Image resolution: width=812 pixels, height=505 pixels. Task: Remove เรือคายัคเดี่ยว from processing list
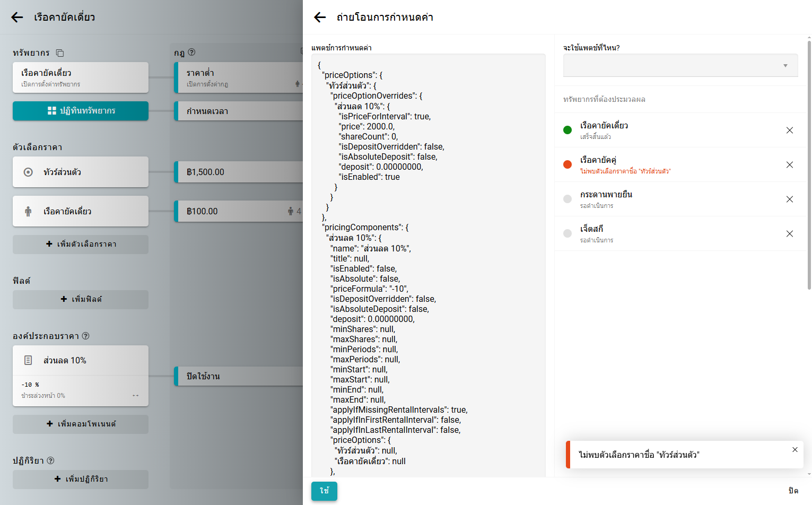(789, 130)
